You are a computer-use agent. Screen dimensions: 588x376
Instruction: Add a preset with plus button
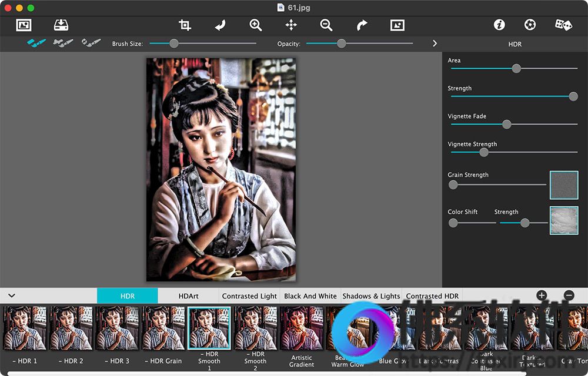coord(541,296)
